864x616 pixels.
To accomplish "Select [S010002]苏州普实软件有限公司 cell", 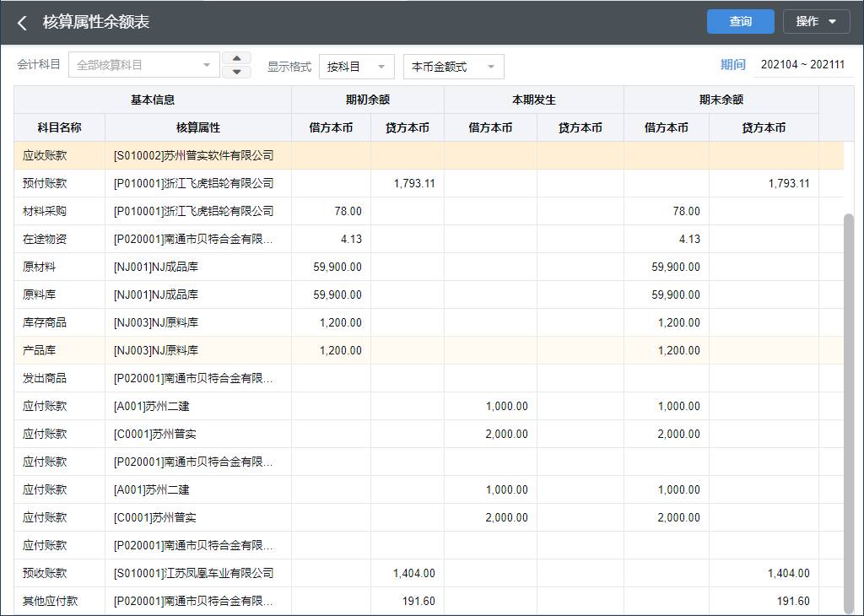I will point(198,155).
